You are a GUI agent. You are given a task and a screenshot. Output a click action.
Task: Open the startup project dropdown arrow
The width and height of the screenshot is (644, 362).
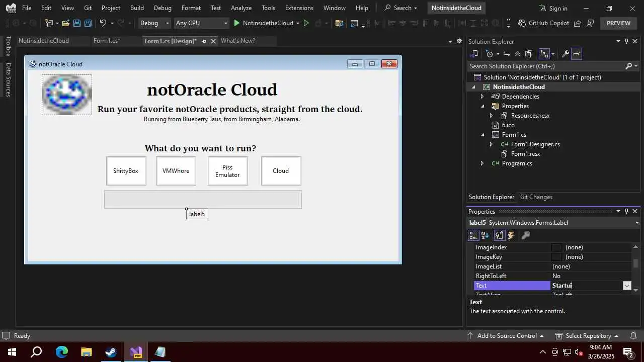[298, 23]
